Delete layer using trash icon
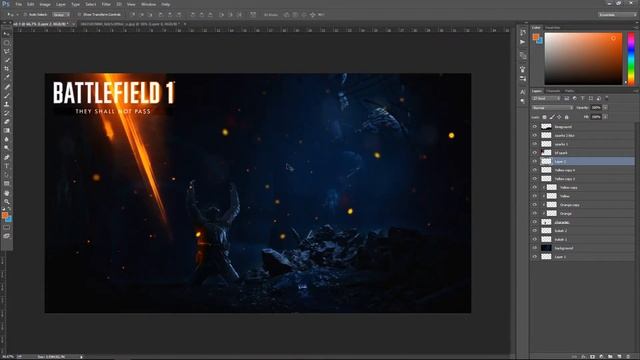640x360 pixels. point(629,357)
